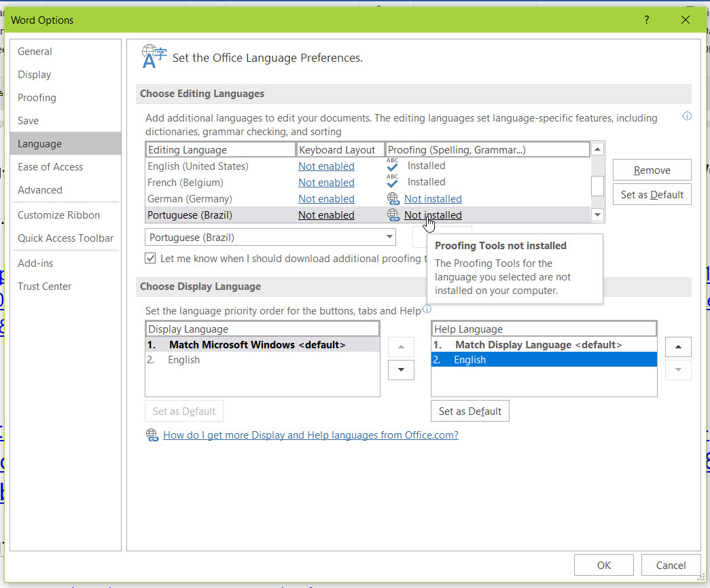Select 'Match Display Language <default>' help language
Image resolution: width=710 pixels, height=588 pixels.
click(x=544, y=344)
